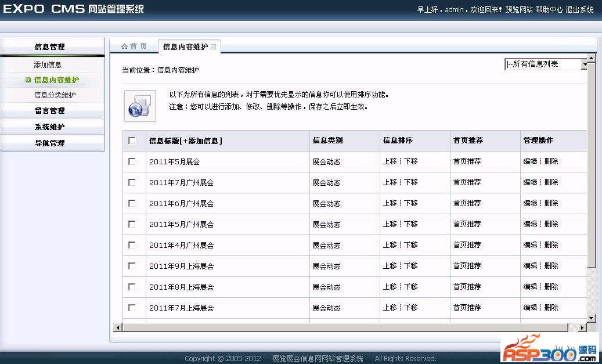The width and height of the screenshot is (602, 364).
Task: Click title 2011年7月广州展会
Action: [181, 183]
